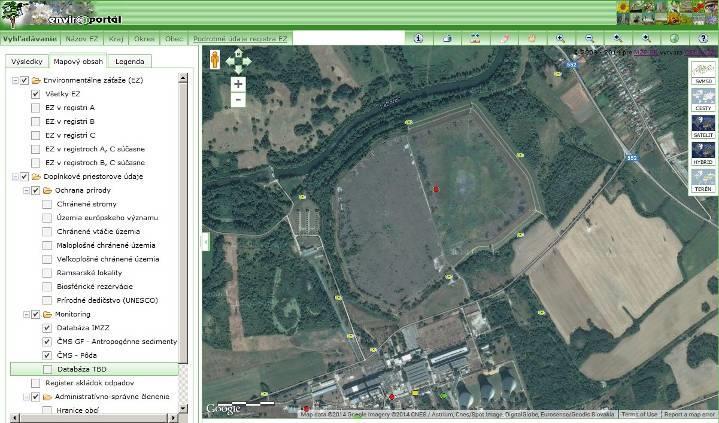Collapse Environmentálne záťaže tree node
The height and width of the screenshot is (423, 719).
(15, 80)
